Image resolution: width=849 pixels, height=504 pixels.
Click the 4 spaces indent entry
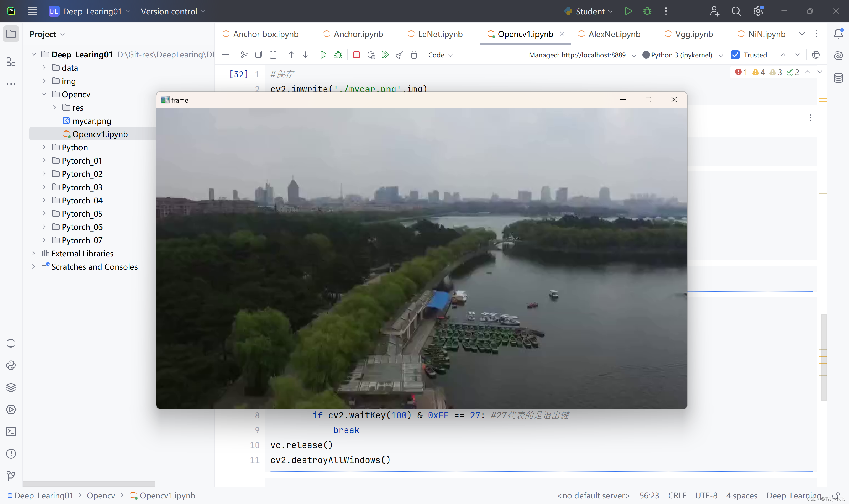(742, 495)
